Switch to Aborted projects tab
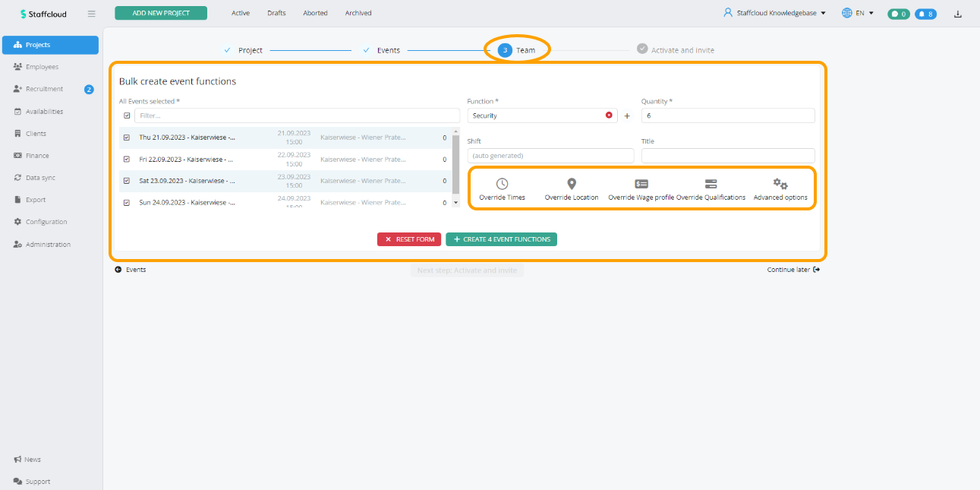This screenshot has width=980, height=490. click(315, 13)
